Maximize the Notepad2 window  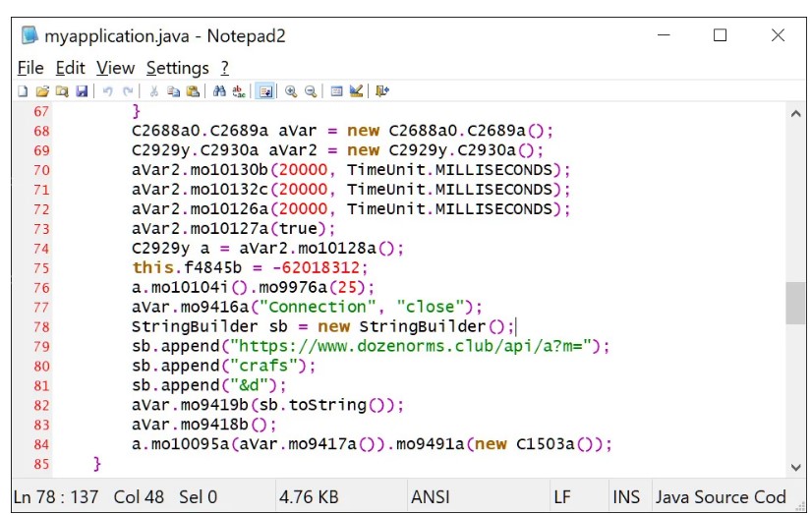point(720,35)
